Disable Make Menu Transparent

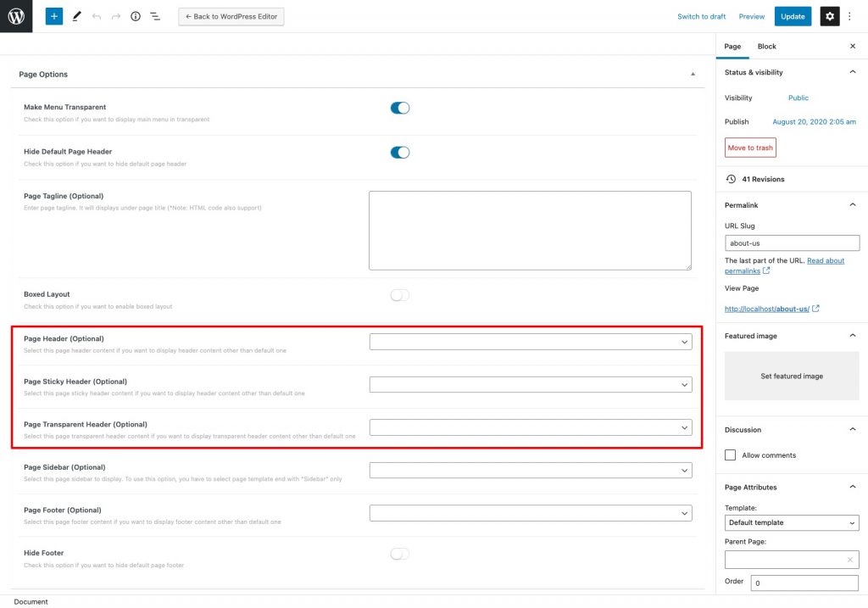click(x=399, y=108)
